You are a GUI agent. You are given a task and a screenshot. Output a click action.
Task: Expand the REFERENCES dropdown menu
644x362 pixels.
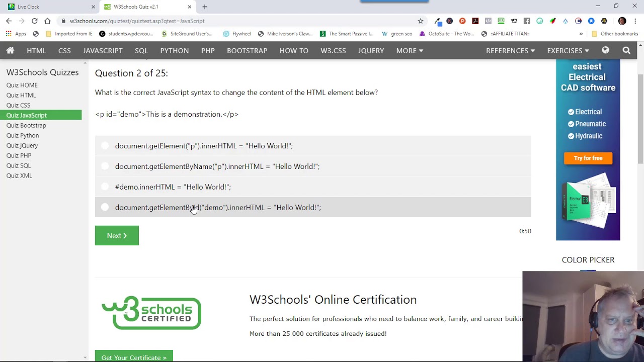[510, 50]
